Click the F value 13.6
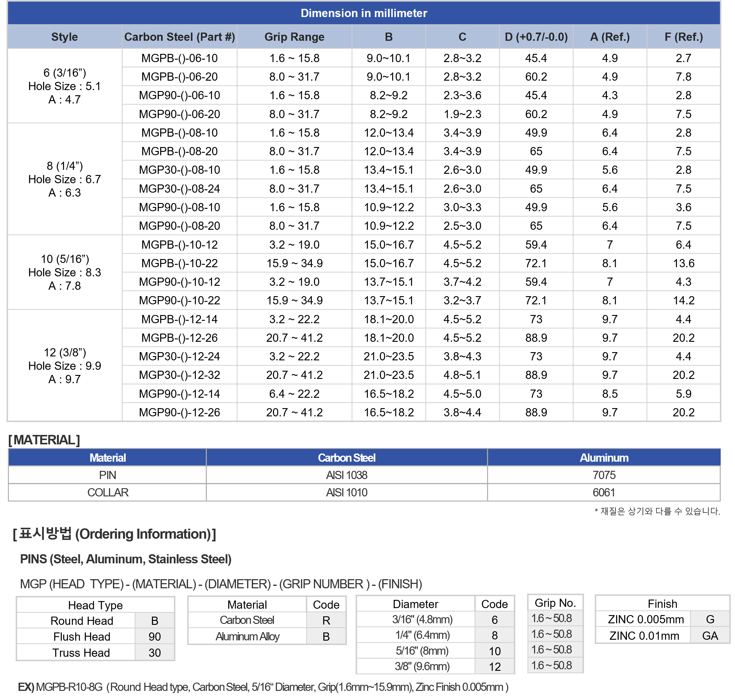This screenshot has width=735, height=700. (684, 264)
